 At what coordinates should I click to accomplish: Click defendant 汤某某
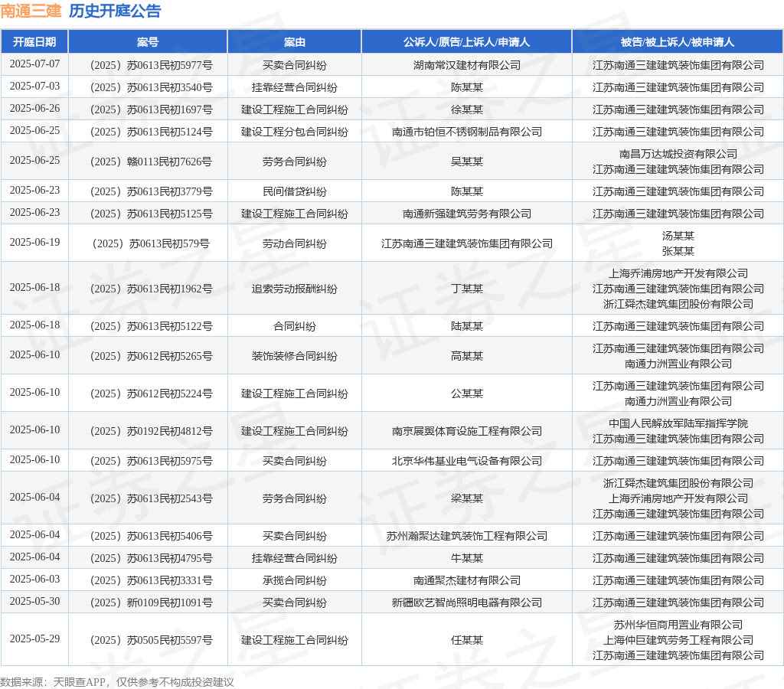point(678,236)
